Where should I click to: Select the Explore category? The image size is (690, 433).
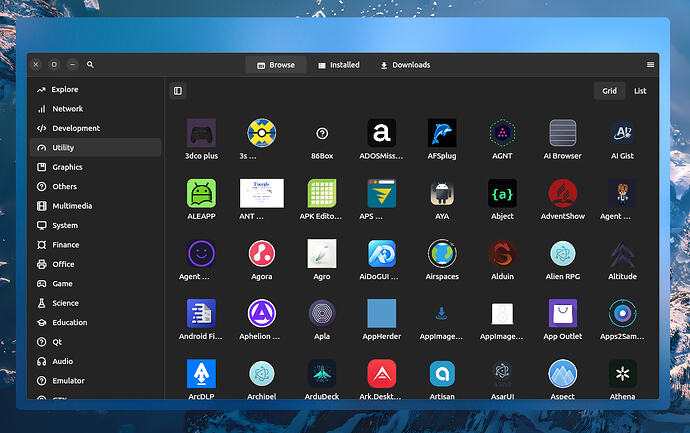click(x=95, y=89)
